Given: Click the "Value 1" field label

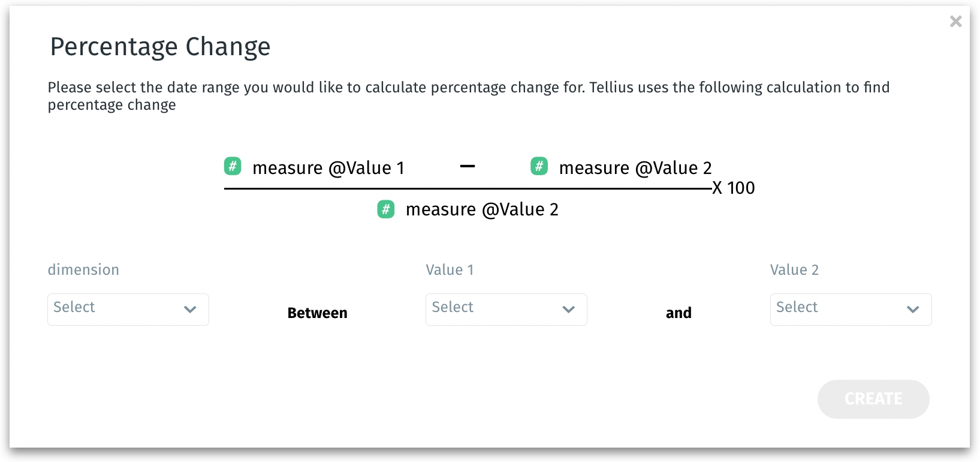Looking at the screenshot, I should pos(450,270).
